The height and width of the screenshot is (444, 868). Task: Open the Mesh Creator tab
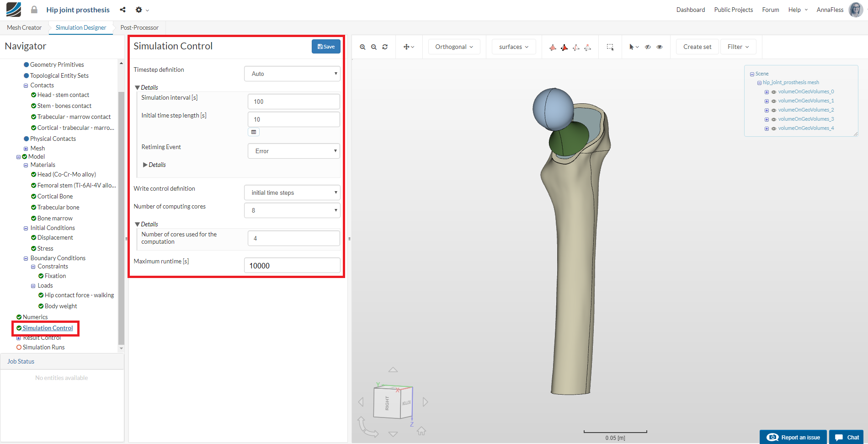[x=24, y=27]
